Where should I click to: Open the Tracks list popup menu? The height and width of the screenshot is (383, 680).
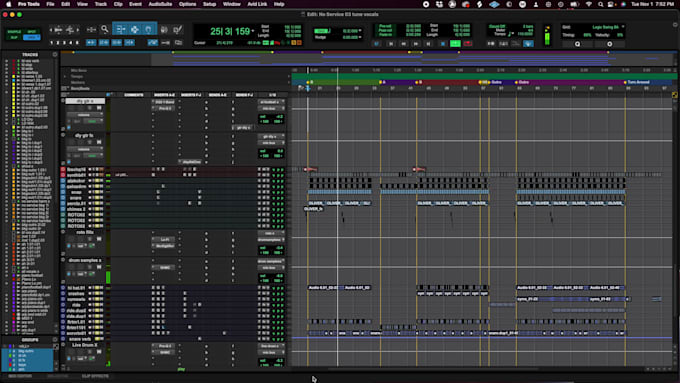(x=55, y=55)
